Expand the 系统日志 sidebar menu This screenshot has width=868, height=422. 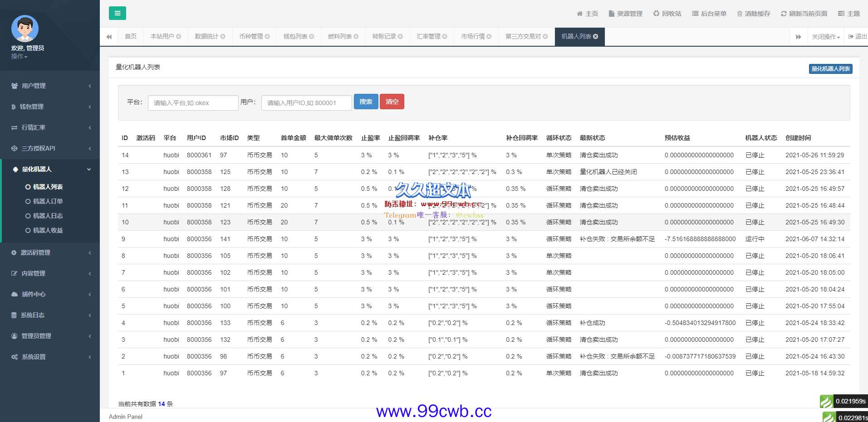pos(50,315)
